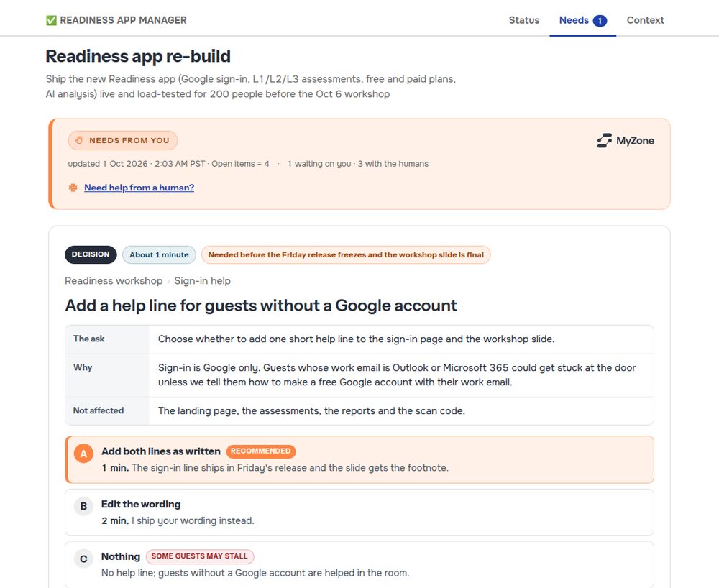This screenshot has height=588, width=719.
Task: Click the 'Not affected' row label
Action: coord(99,410)
